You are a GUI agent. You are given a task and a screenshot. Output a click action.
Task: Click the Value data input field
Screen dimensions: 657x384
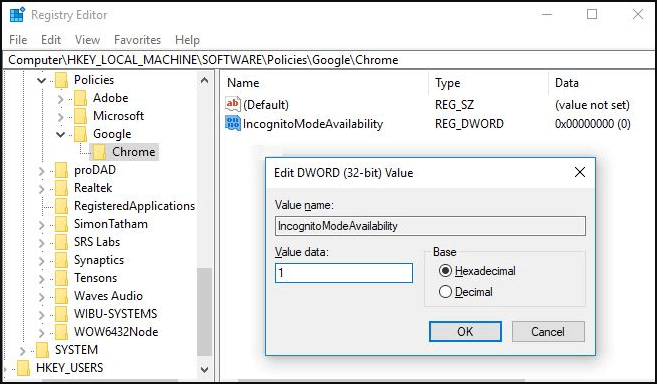tap(344, 273)
